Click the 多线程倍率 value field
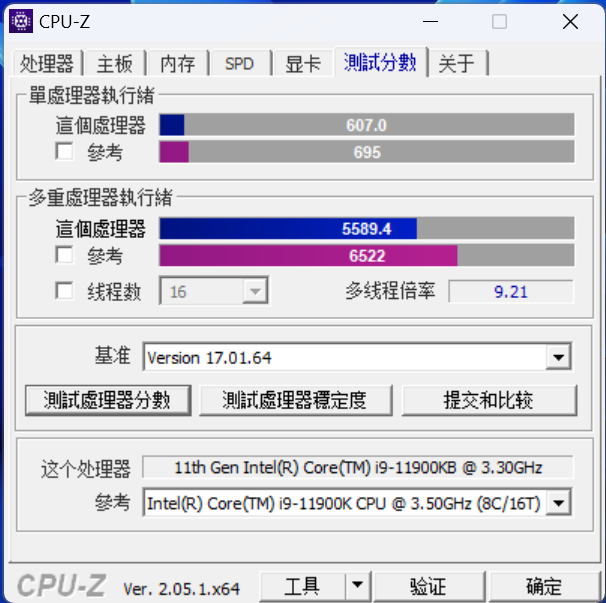Screen dimensions: 606x603 click(511, 291)
